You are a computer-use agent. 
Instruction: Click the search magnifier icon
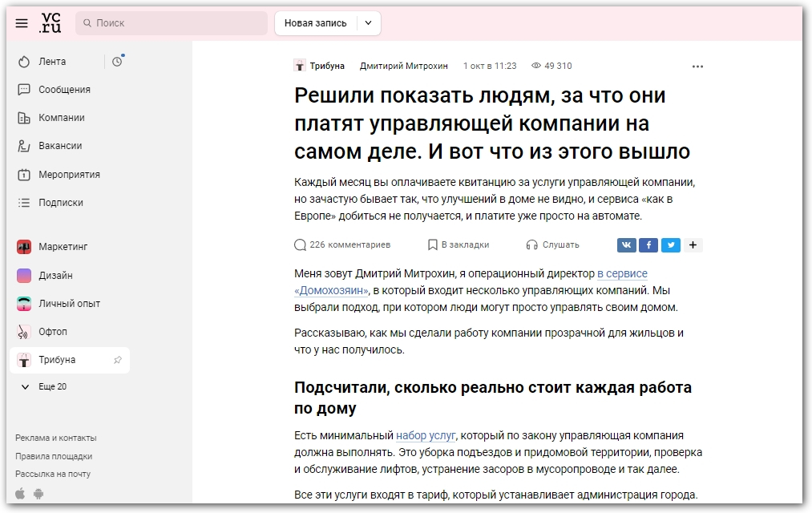tap(87, 23)
